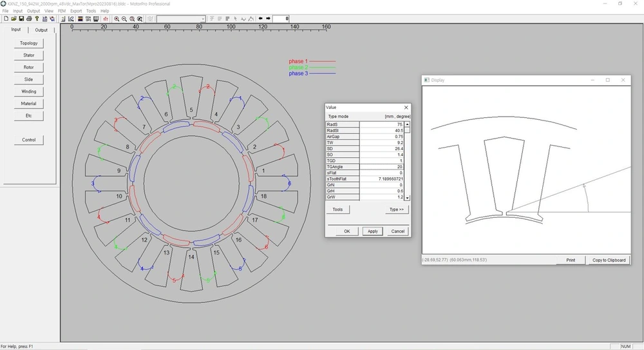Screen dimensions: 644x350
Task: Switch to the Output tab
Action: 41,30
